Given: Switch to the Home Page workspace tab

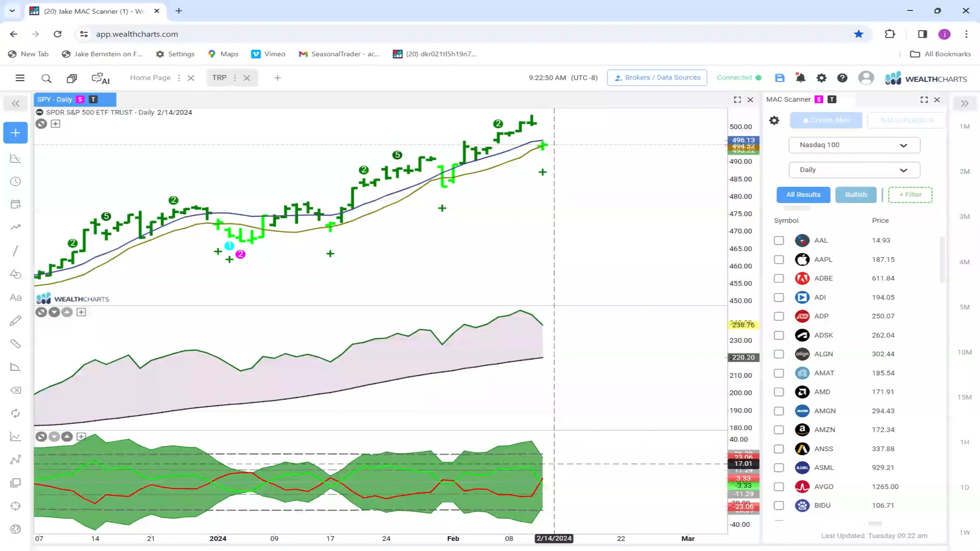Looking at the screenshot, I should click(x=150, y=78).
